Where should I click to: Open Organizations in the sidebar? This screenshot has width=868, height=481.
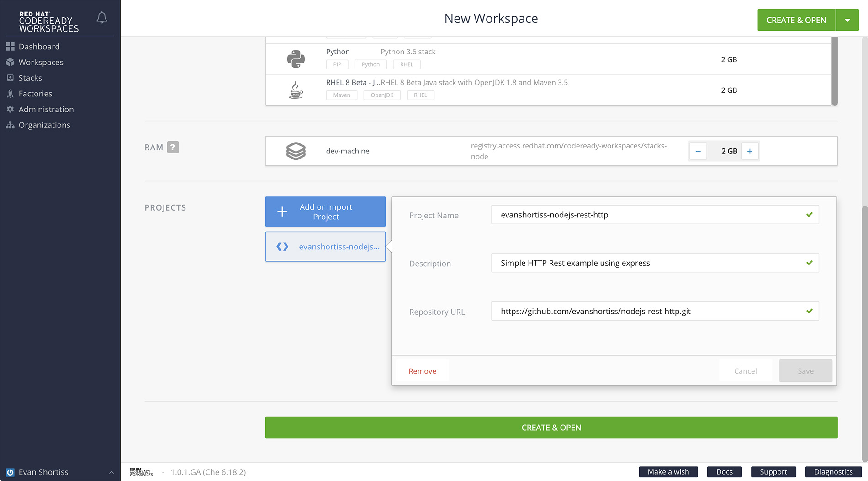(x=44, y=125)
